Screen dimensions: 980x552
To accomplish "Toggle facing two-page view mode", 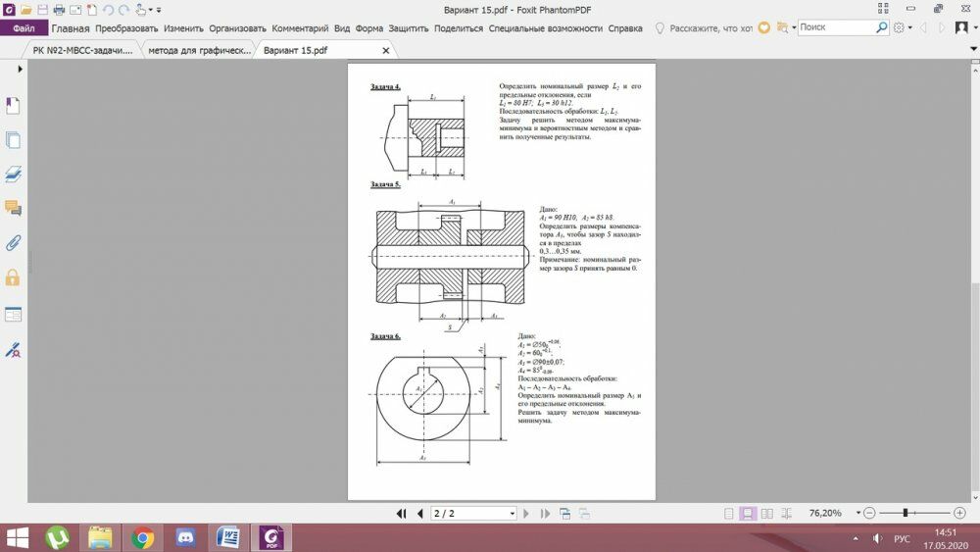I will tap(767, 513).
